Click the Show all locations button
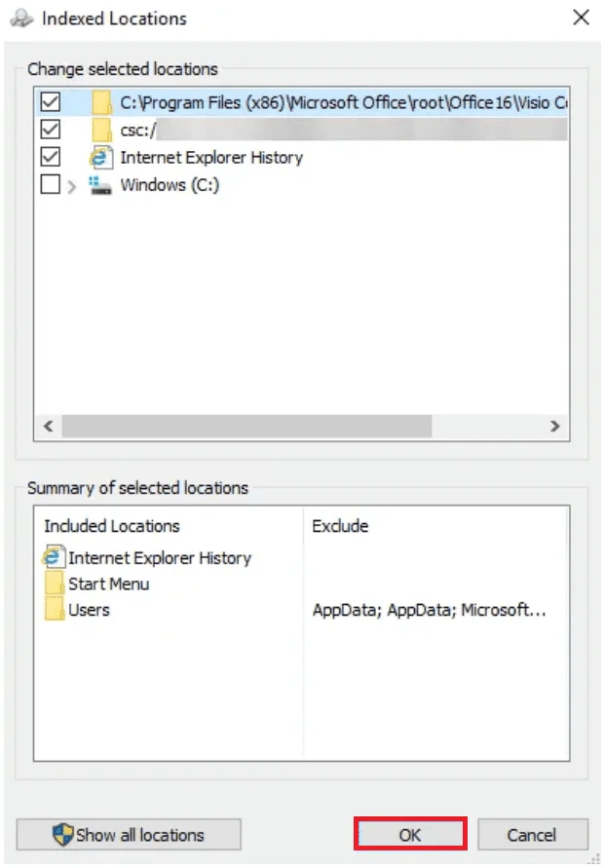 tap(129, 835)
